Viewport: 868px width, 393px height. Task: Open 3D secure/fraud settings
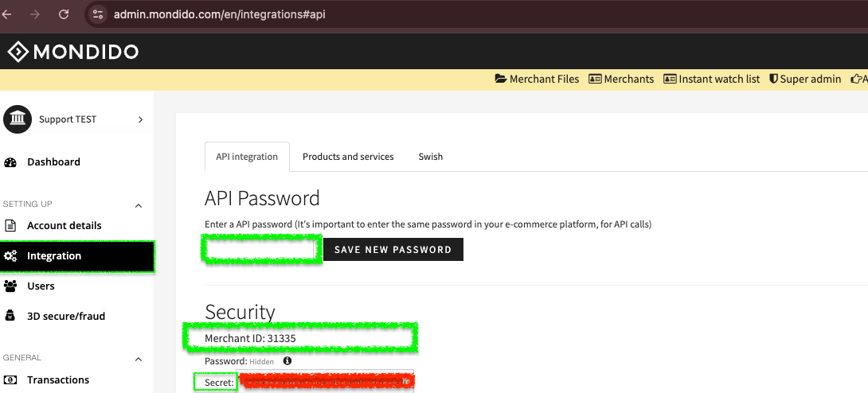(66, 316)
